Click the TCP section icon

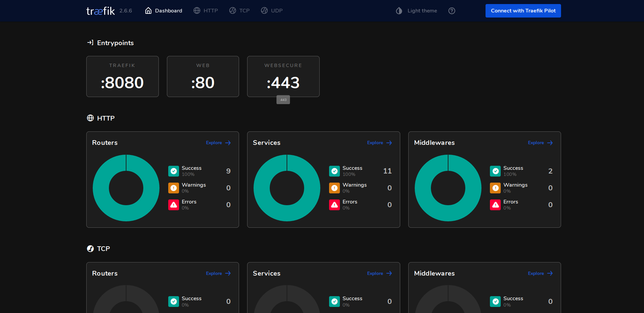(90, 249)
